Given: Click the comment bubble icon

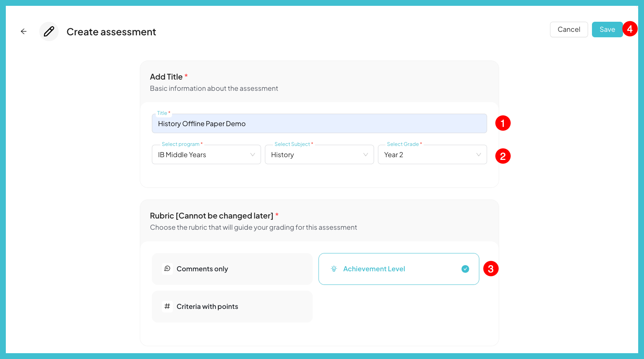Looking at the screenshot, I should click(x=167, y=269).
